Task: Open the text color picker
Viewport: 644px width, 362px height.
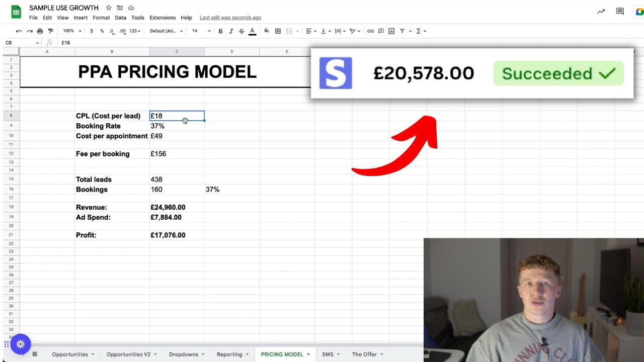Action: [x=253, y=31]
